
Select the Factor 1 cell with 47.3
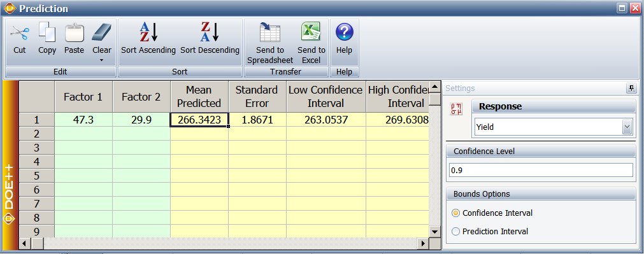(x=83, y=120)
